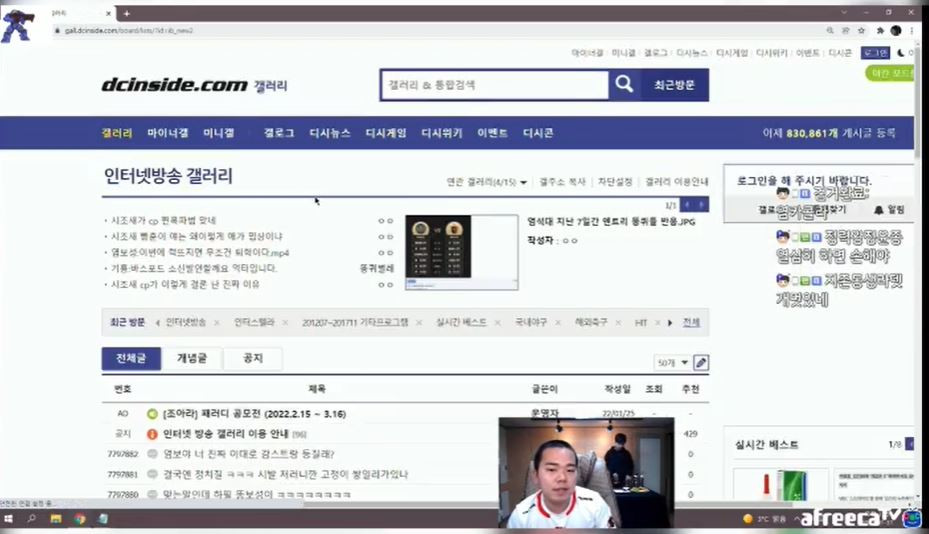Viewport: 929px width, 534px height.
Task: Open 마이너갤 in the blue navigation bar
Action: click(x=168, y=133)
